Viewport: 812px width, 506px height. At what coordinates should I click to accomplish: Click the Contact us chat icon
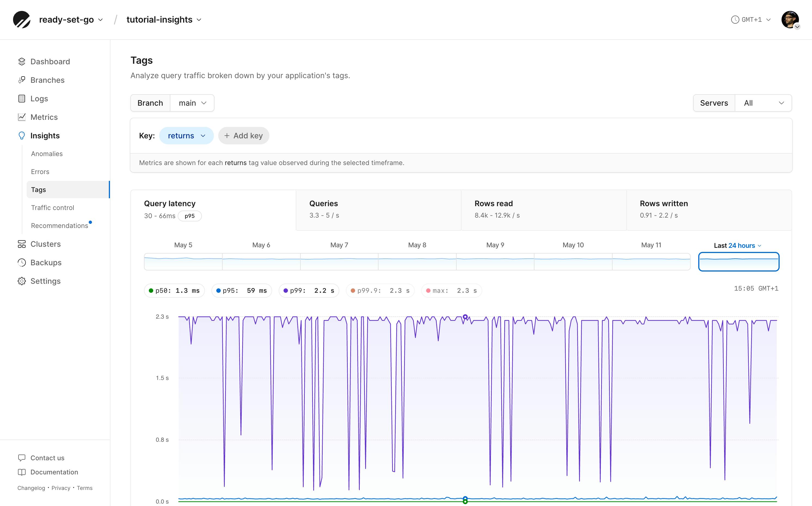point(22,458)
